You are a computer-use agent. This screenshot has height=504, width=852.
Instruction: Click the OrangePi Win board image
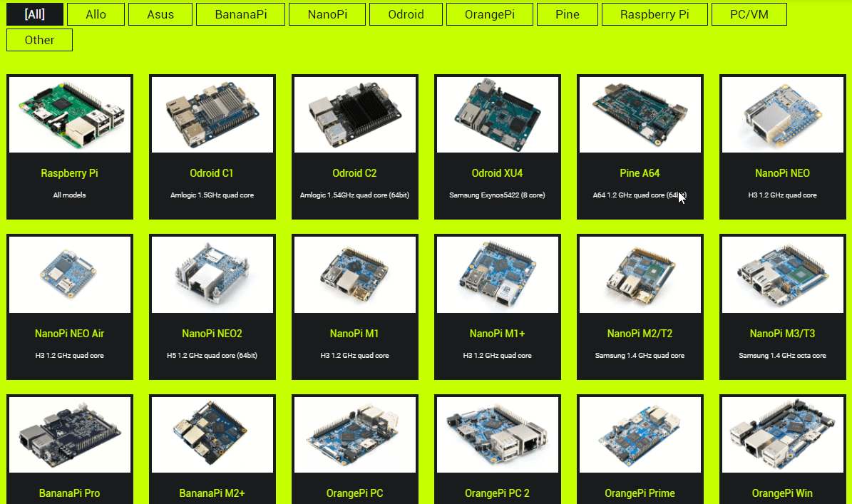(782, 435)
